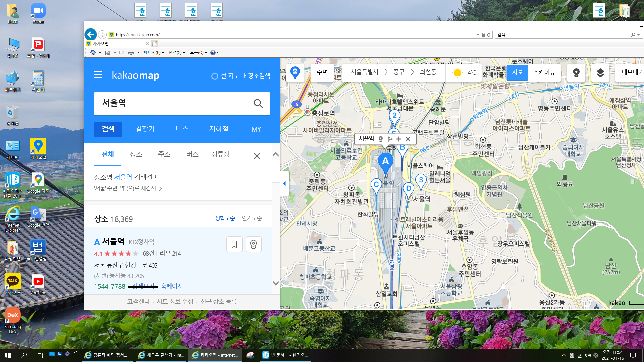
Task: Click the IE feeds icon
Action: tap(108, 53)
